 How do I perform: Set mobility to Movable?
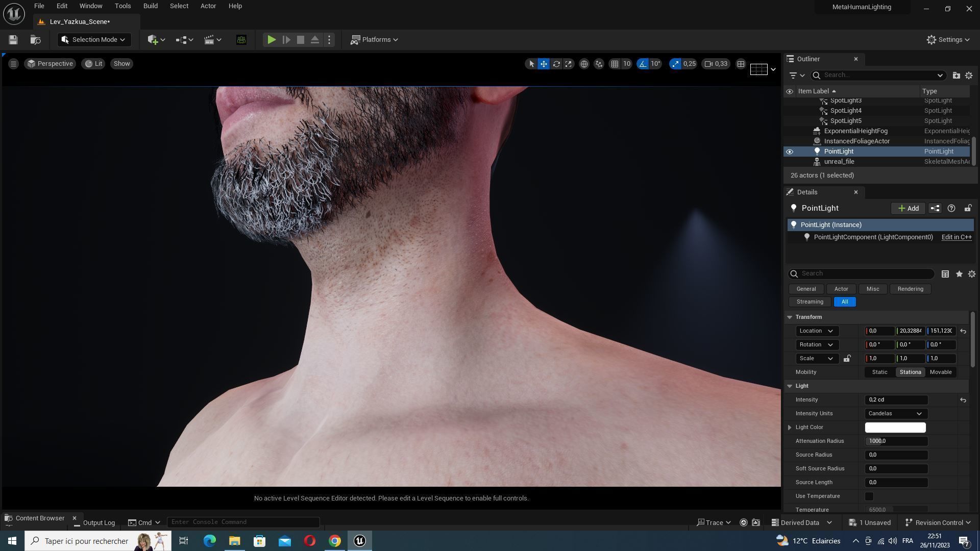click(940, 372)
